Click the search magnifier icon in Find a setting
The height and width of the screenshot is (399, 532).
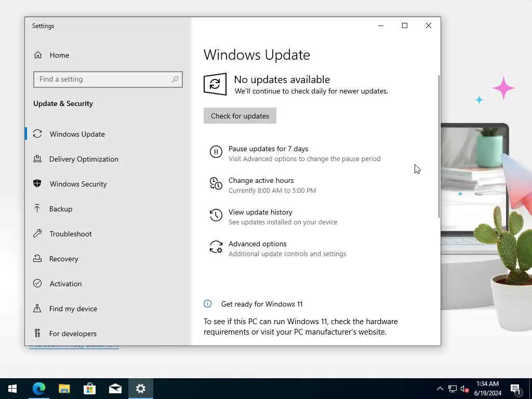pyautogui.click(x=175, y=79)
